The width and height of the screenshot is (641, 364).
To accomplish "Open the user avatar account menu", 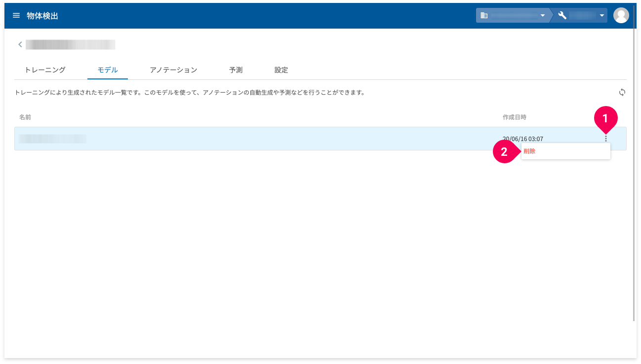I will [621, 16].
